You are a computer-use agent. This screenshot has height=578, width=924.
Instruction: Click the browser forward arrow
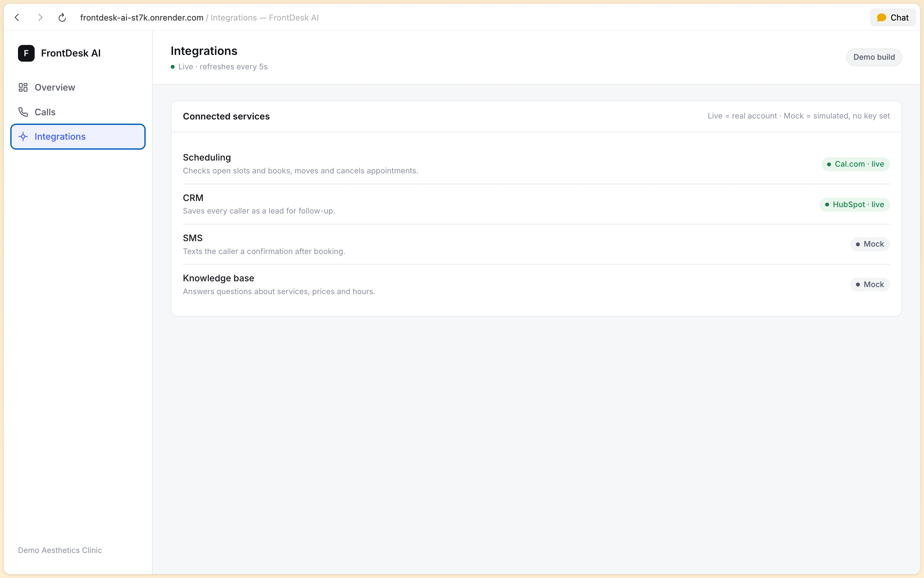[40, 18]
